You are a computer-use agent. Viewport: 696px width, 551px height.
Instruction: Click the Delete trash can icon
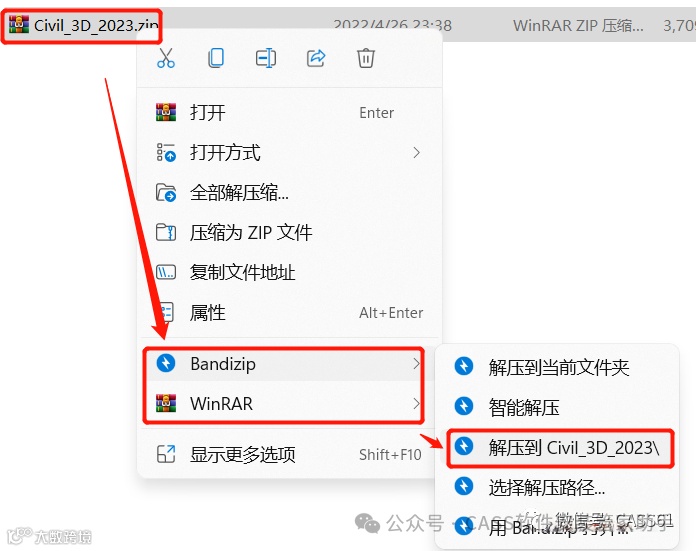pos(366,58)
